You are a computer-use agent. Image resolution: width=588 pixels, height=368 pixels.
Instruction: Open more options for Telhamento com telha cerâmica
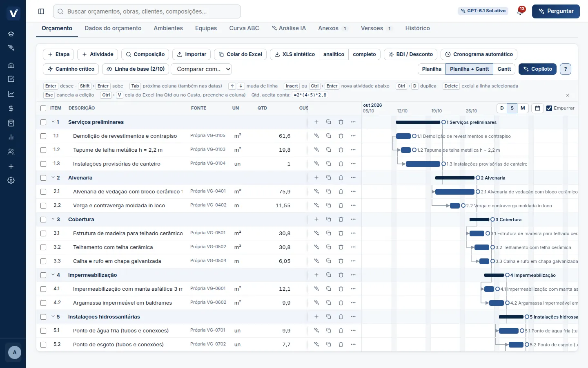tap(353, 247)
